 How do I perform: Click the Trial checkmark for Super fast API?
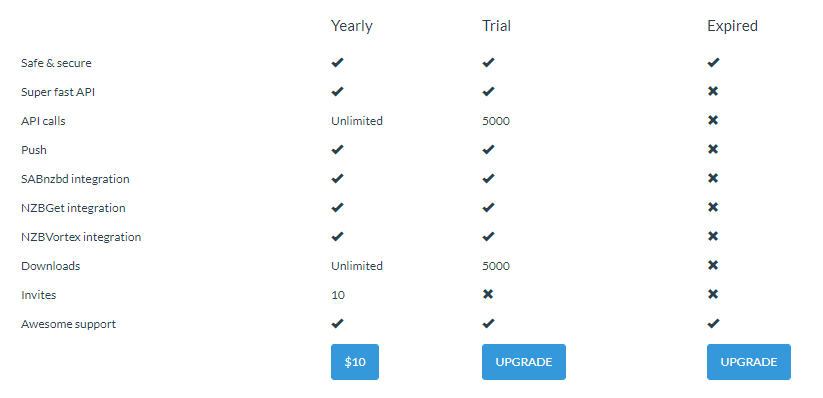pyautogui.click(x=489, y=91)
